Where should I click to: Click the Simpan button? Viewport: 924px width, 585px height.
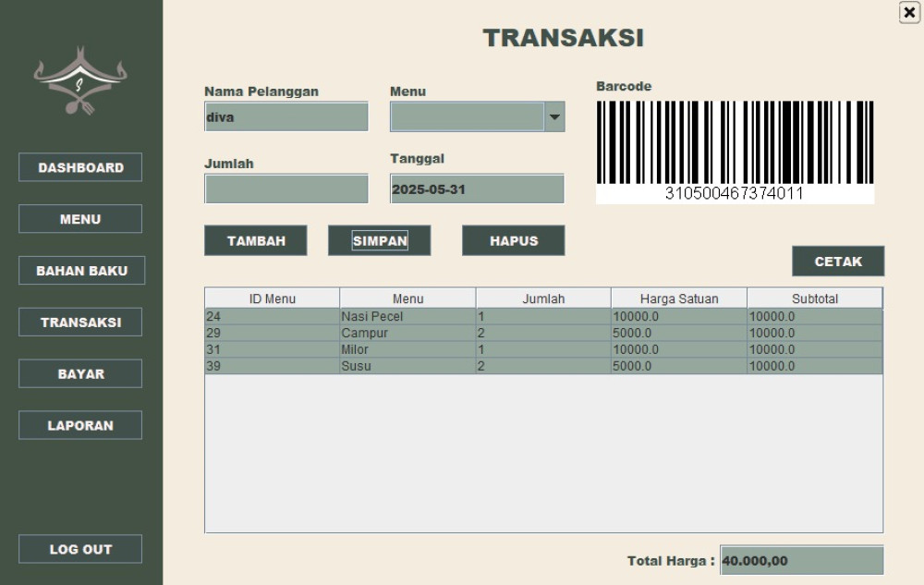pos(380,240)
